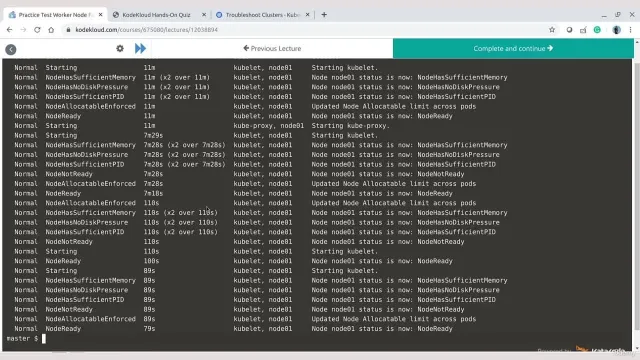This screenshot has width=640, height=360.
Task: Restore down the browser window
Action: click(618, 15)
